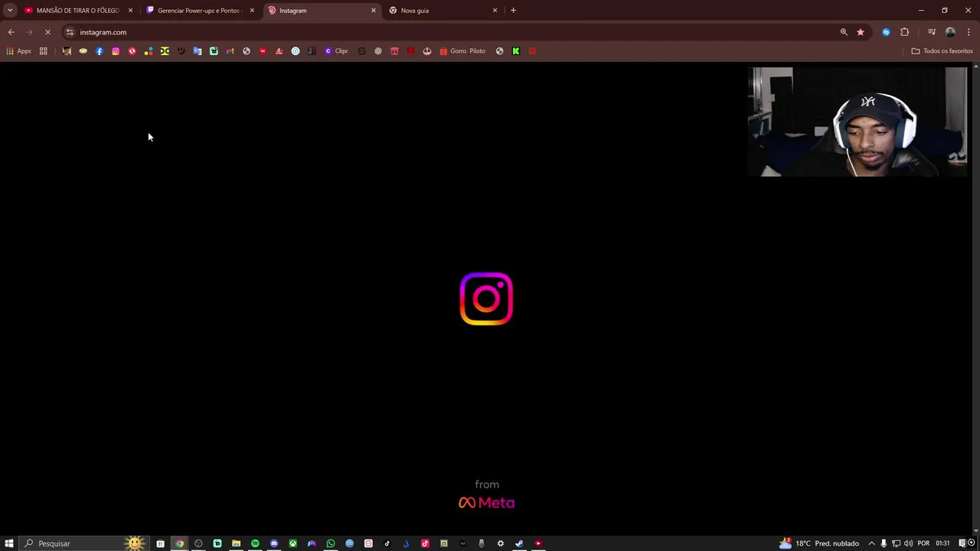Screen dimensions: 980x551
Task: Open Xbox app from the taskbar
Action: tap(292, 543)
